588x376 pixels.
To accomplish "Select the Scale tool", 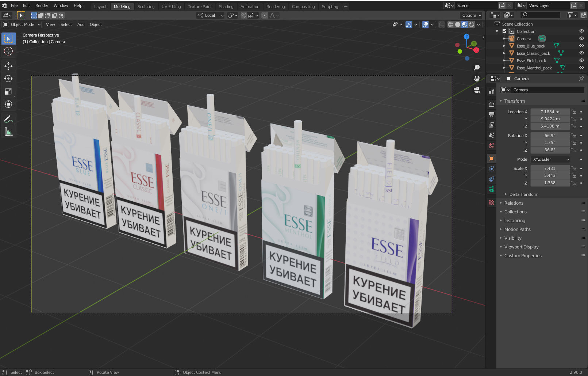I will tap(8, 91).
